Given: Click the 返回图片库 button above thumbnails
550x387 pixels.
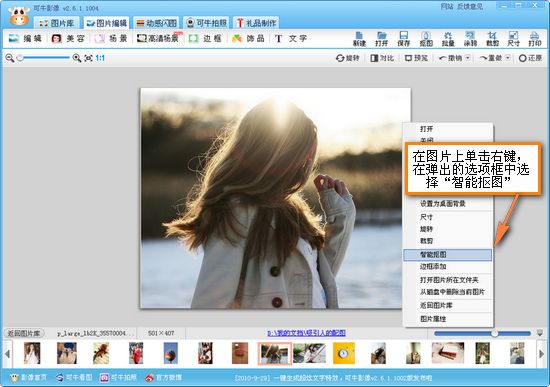Looking at the screenshot, I should [x=24, y=333].
